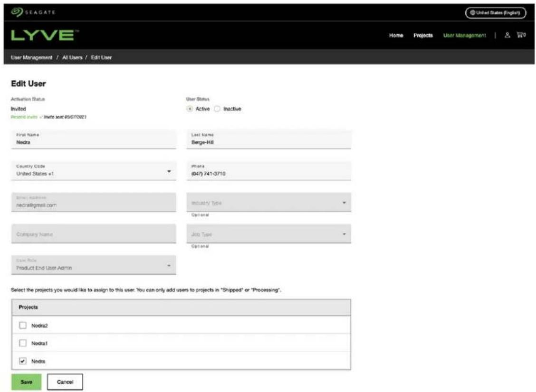
Task: Open the shopping cart icon
Action: click(521, 35)
